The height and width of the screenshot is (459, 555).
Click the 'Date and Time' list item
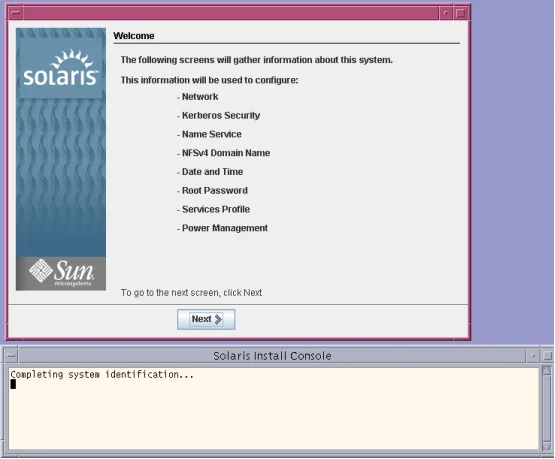[212, 172]
